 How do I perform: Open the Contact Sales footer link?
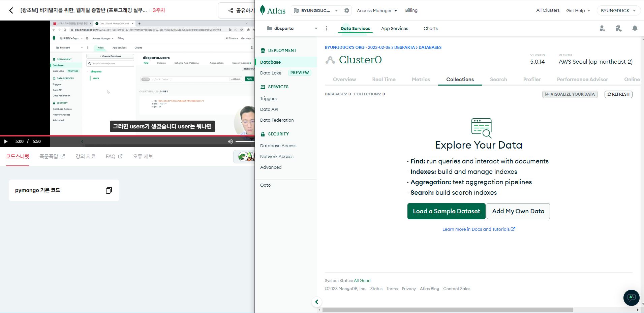457,289
